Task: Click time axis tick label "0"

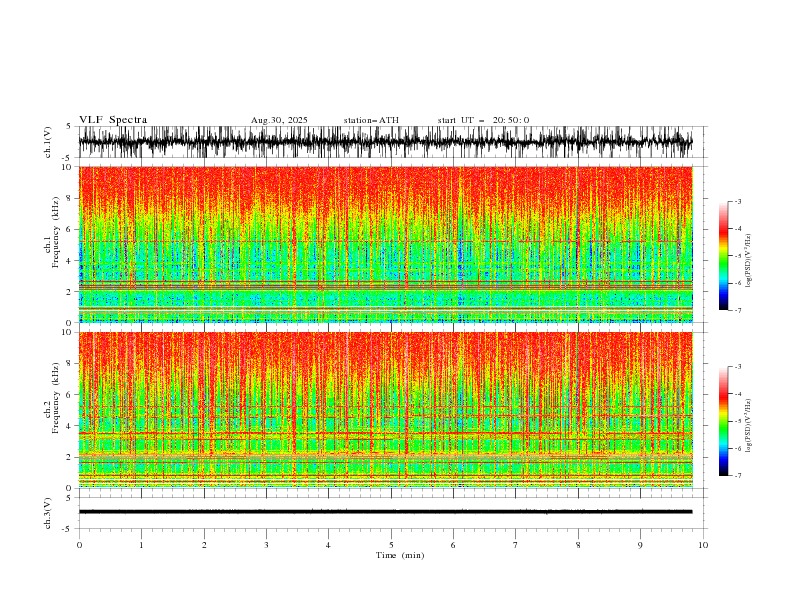Action: [x=79, y=545]
